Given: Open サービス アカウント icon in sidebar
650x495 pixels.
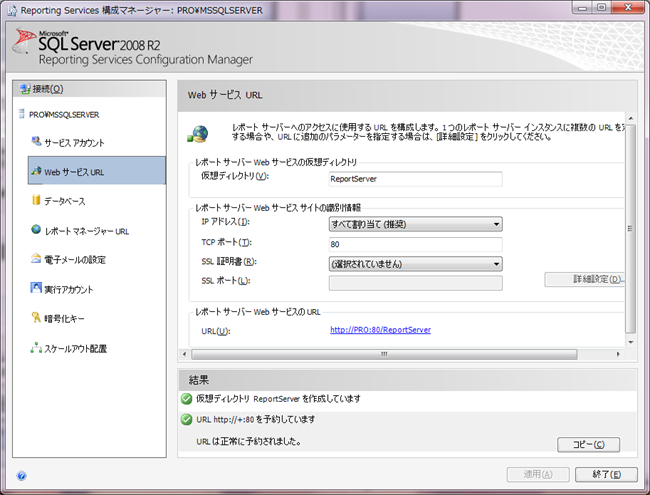Looking at the screenshot, I should pos(36,141).
